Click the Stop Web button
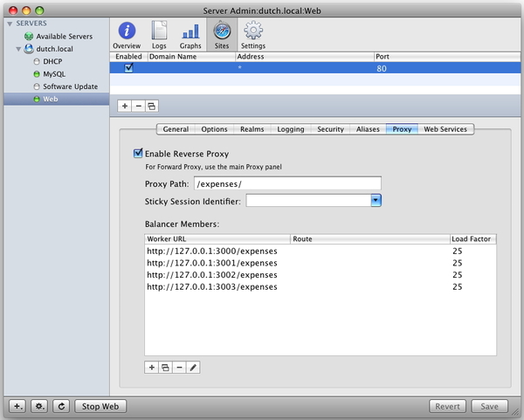The height and width of the screenshot is (420, 524). pyautogui.click(x=100, y=406)
